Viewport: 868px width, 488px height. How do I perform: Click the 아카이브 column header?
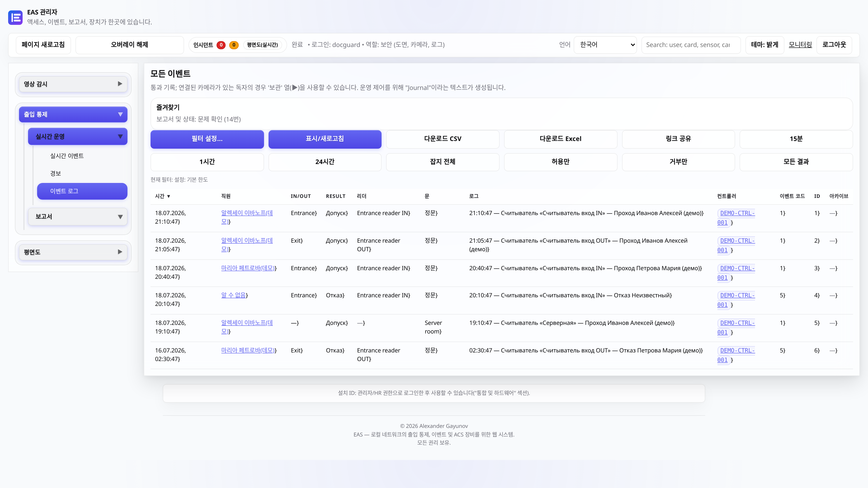839,196
